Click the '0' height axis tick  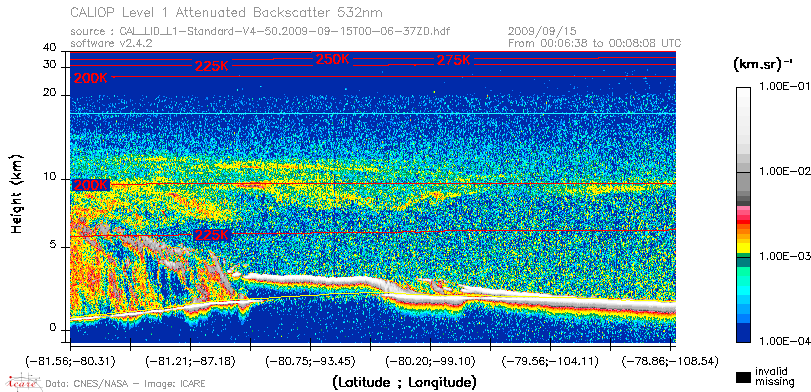tap(52, 328)
